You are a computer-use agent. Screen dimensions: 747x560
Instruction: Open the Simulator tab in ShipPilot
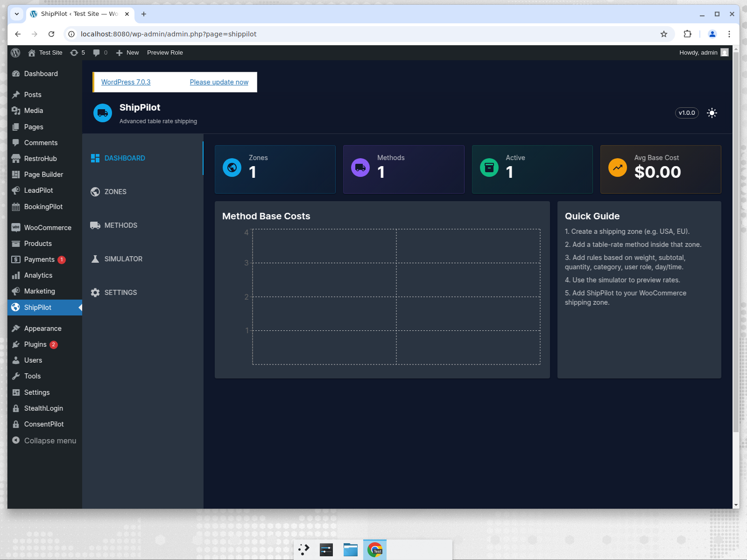(143, 259)
